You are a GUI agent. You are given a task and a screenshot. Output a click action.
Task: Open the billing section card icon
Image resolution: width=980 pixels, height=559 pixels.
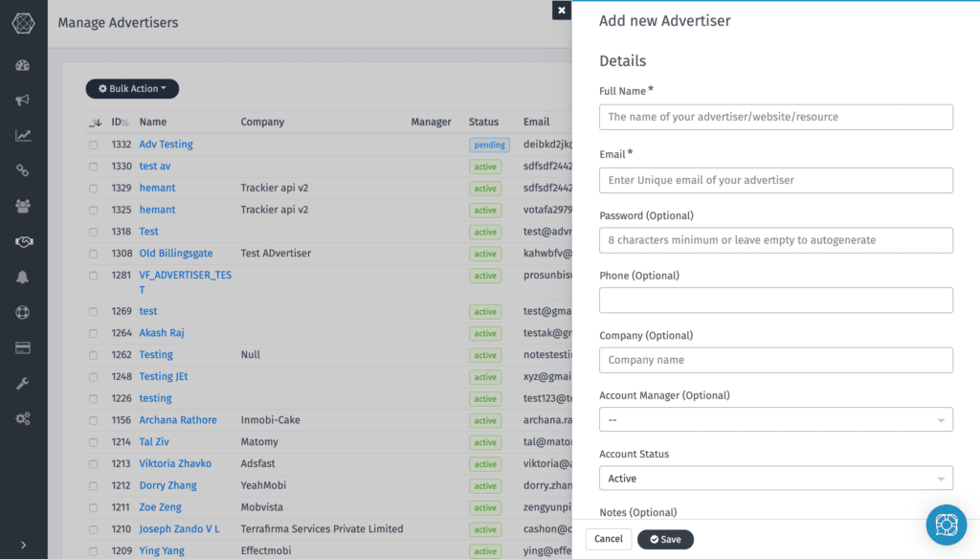(23, 347)
